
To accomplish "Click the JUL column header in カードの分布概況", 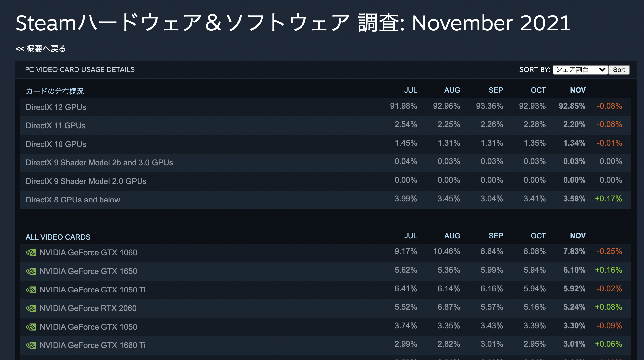I will coord(410,90).
